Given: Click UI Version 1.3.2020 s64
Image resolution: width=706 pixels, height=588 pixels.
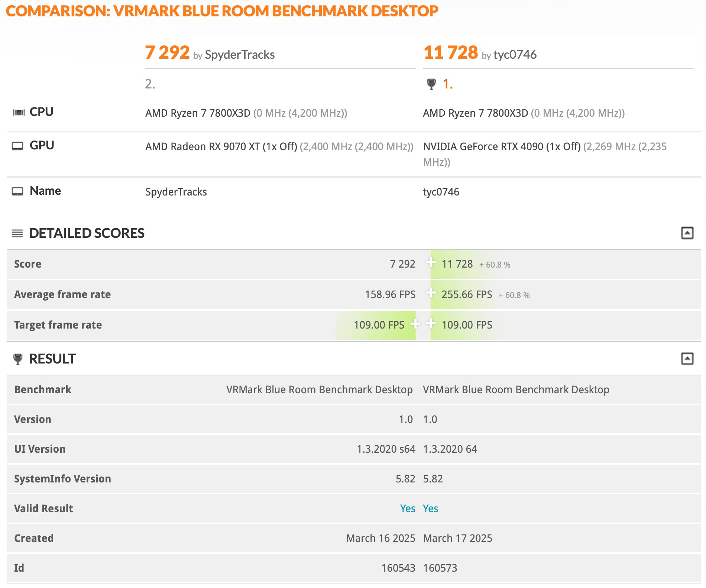Looking at the screenshot, I should coord(386,449).
